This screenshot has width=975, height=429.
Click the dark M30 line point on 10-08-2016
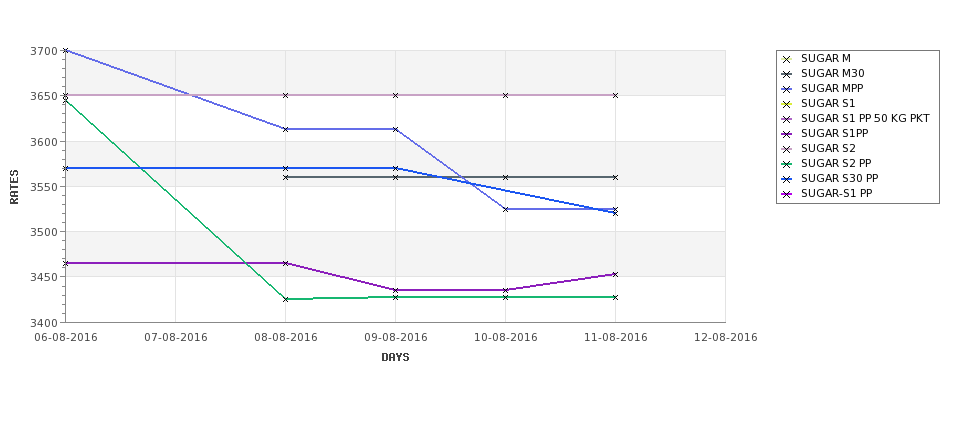[506, 177]
